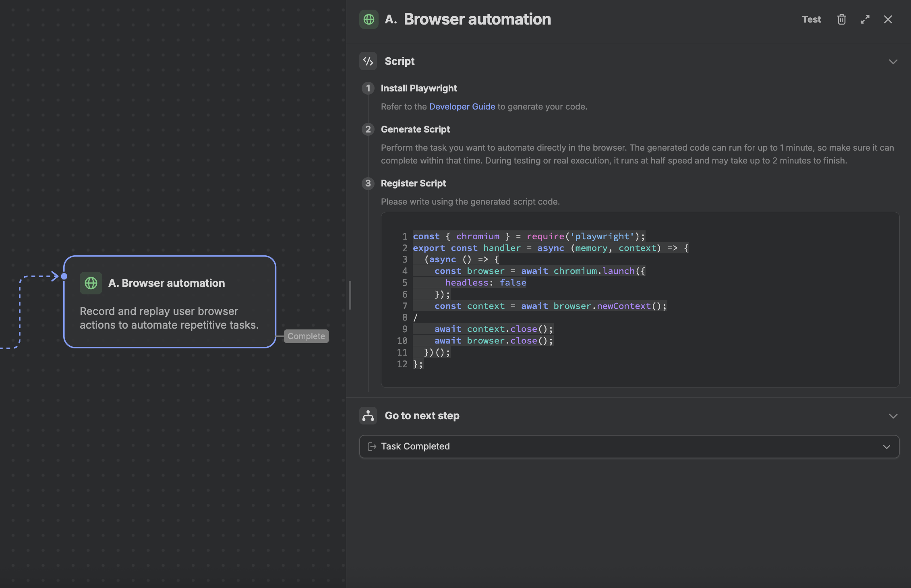
Task: Close the Browser automation panel
Action: (x=888, y=19)
